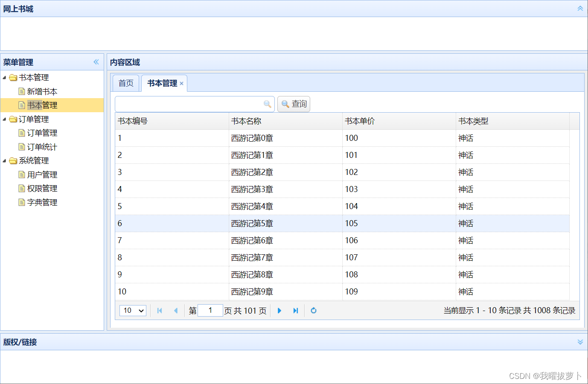The image size is (588, 384).
Task: Click the document icon beside 新增书本
Action: [21, 91]
